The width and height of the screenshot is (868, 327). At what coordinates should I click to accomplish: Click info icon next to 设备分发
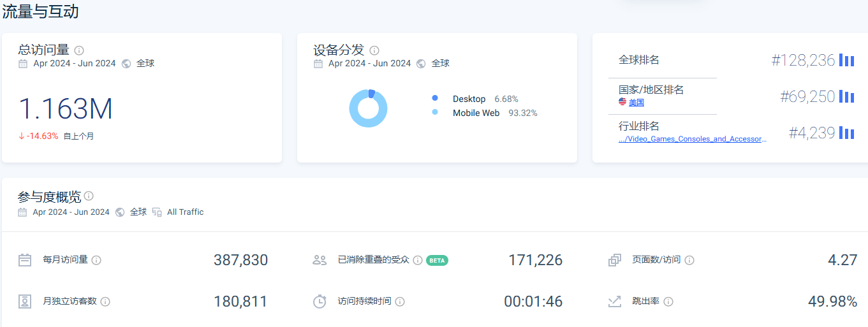(x=374, y=50)
